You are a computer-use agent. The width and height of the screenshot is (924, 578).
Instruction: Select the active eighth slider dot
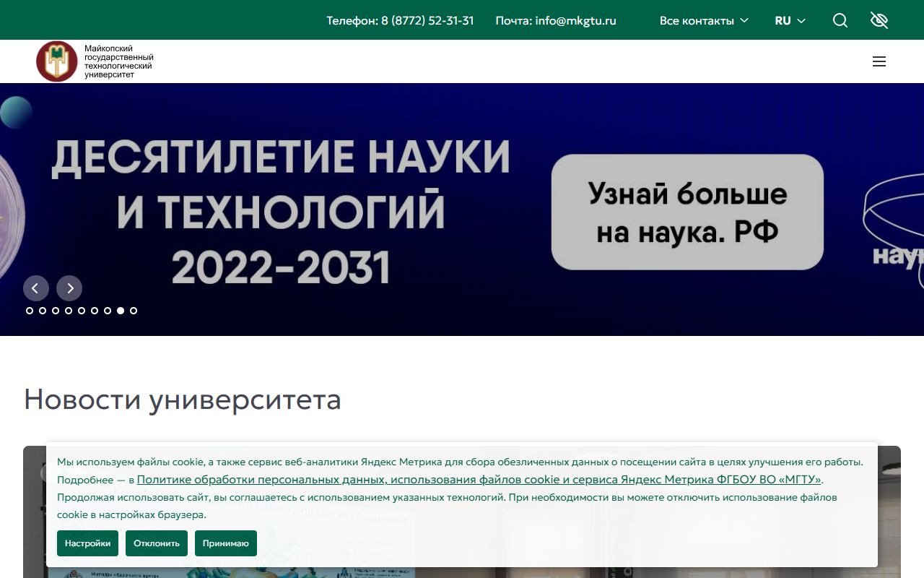point(121,311)
